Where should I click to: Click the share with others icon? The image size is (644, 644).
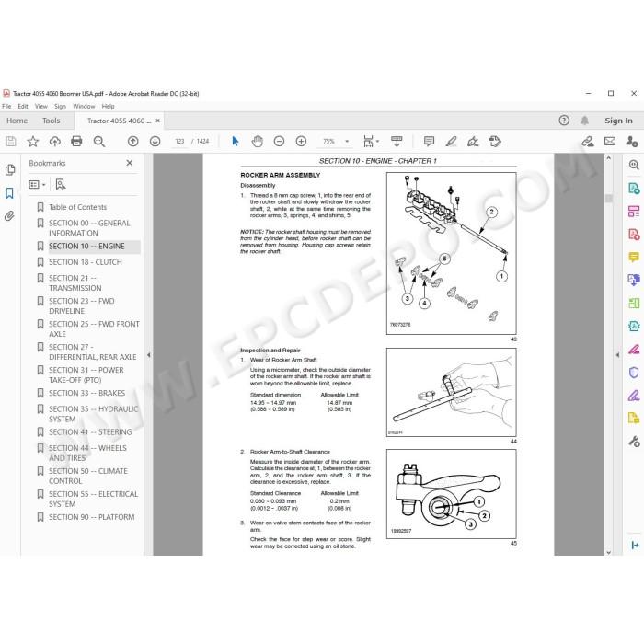coord(632,142)
